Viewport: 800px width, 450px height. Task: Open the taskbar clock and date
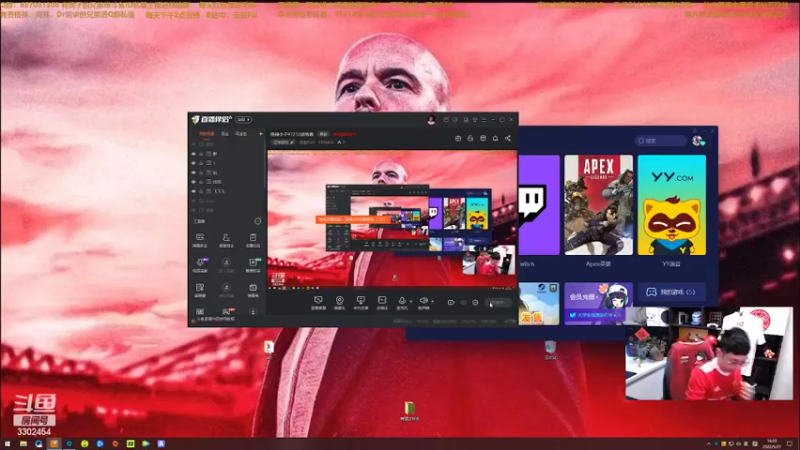pyautogui.click(x=773, y=444)
